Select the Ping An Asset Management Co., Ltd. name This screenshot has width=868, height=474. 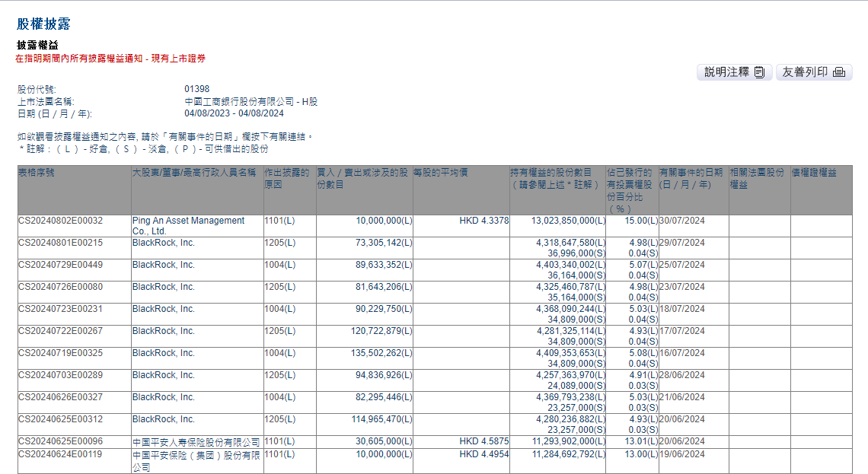[x=188, y=226]
